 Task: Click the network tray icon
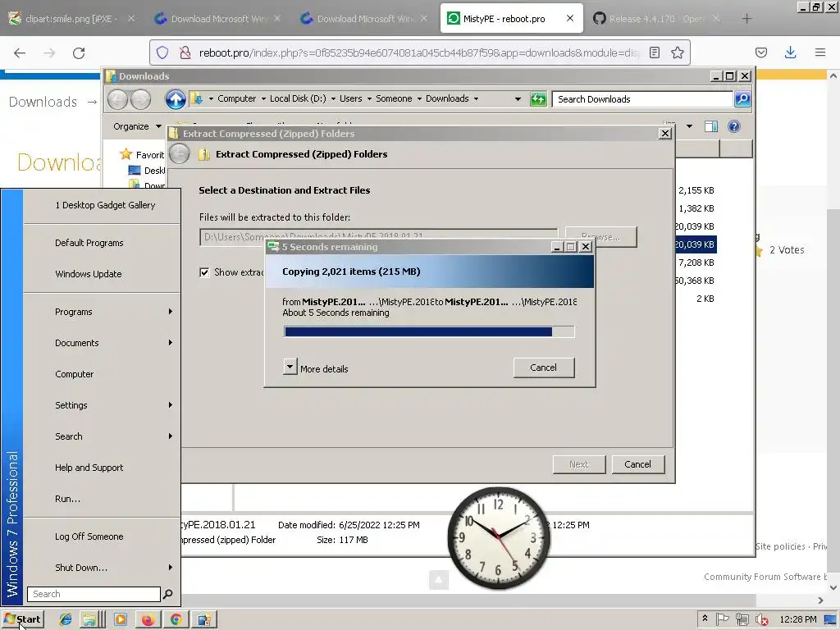pyautogui.click(x=742, y=620)
